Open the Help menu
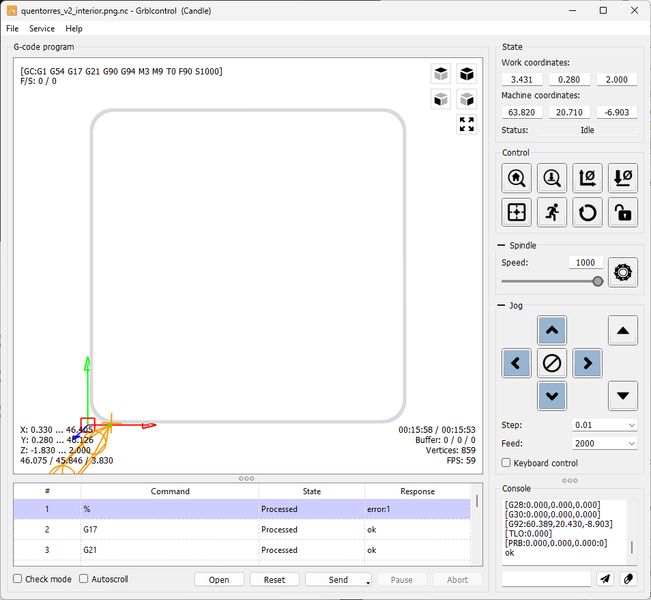This screenshot has height=600, width=651. (74, 29)
